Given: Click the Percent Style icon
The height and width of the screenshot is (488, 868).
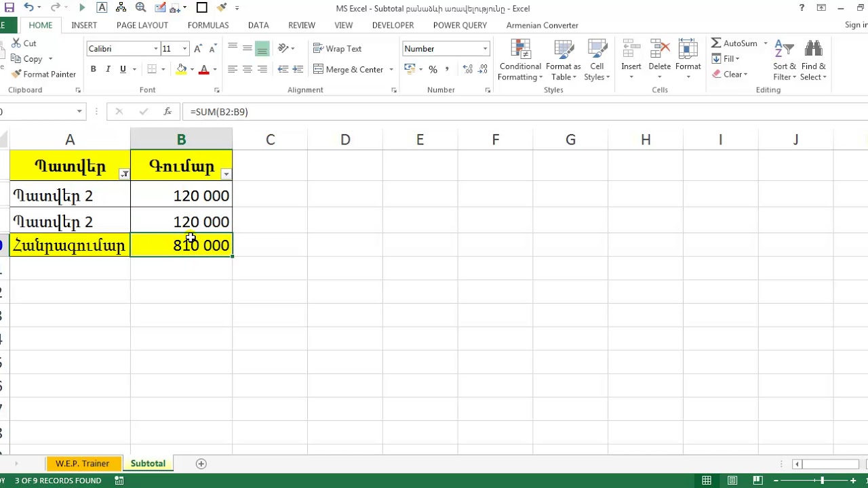Looking at the screenshot, I should click(433, 69).
